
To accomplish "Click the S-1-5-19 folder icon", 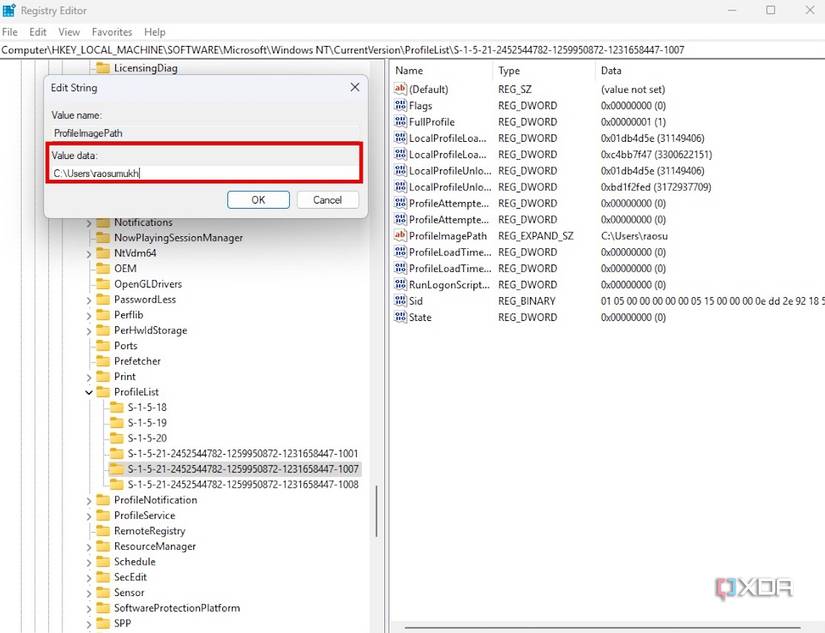I will coord(116,423).
